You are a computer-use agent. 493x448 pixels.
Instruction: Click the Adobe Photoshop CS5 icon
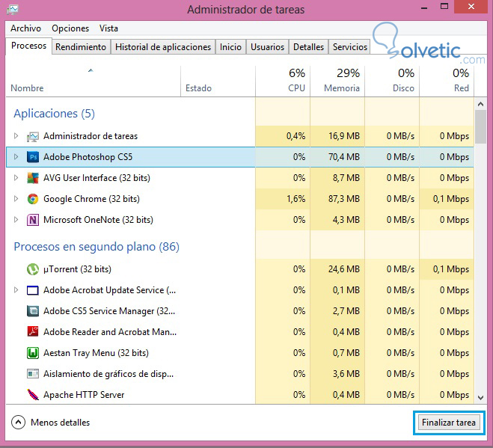click(33, 157)
